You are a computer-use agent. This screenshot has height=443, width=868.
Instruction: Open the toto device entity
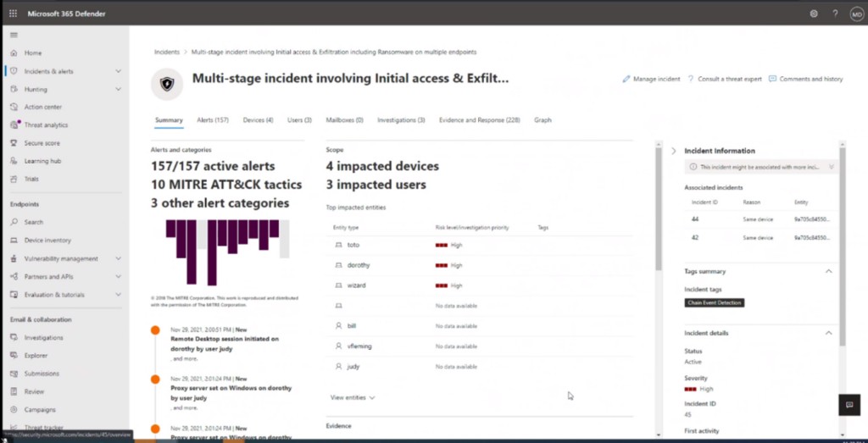353,245
